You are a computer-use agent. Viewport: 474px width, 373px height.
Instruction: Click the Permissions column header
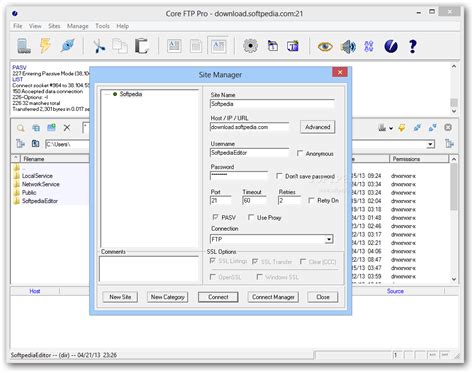(419, 159)
